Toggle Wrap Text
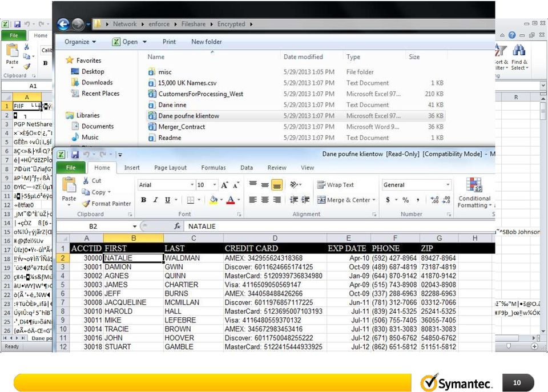Viewport: 548px width, 392px height. pyautogui.click(x=335, y=185)
